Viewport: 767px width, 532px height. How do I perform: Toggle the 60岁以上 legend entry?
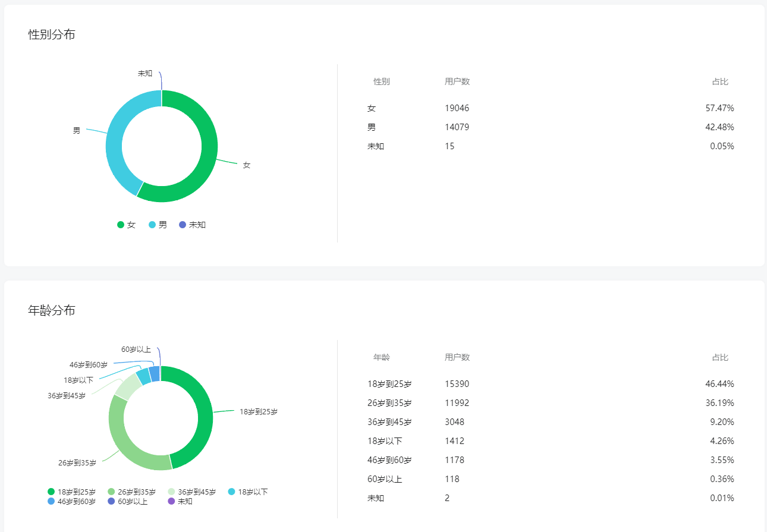[127, 501]
